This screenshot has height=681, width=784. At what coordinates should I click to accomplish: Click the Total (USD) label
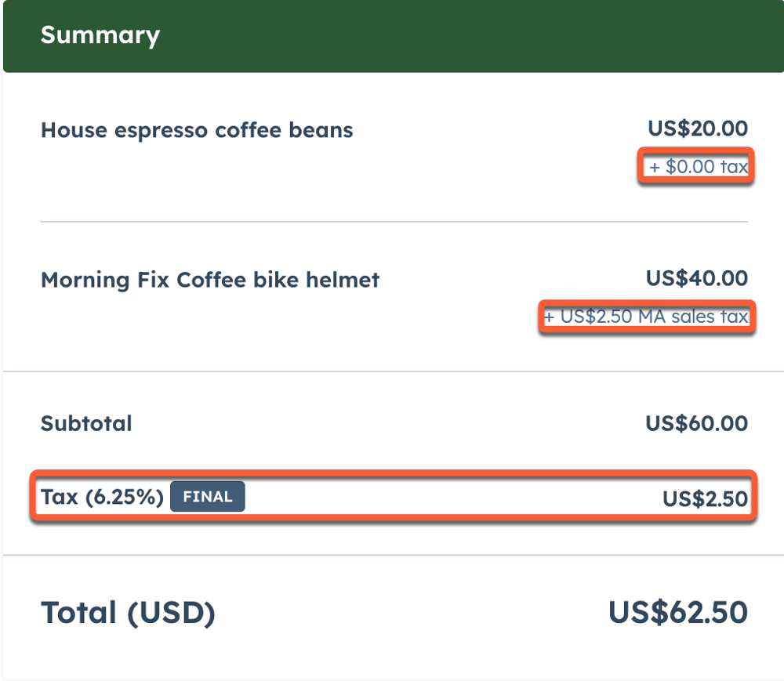coord(128,613)
